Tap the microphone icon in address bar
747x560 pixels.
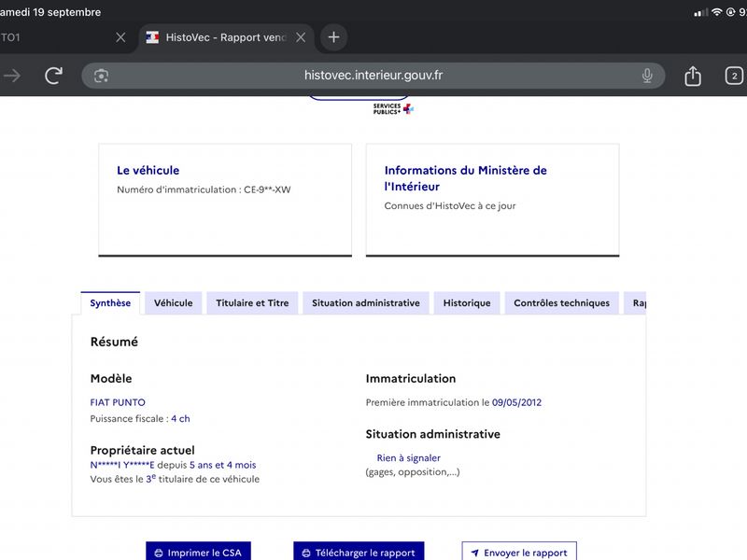coord(647,76)
